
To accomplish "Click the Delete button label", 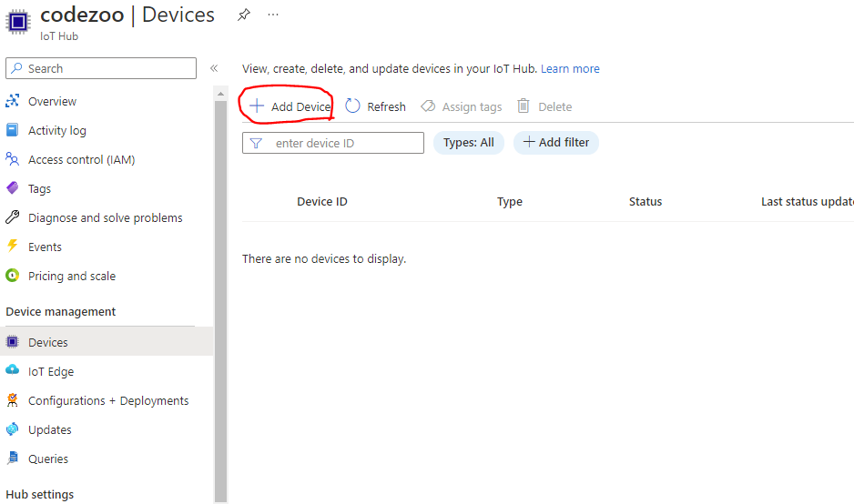I will pyautogui.click(x=555, y=106).
